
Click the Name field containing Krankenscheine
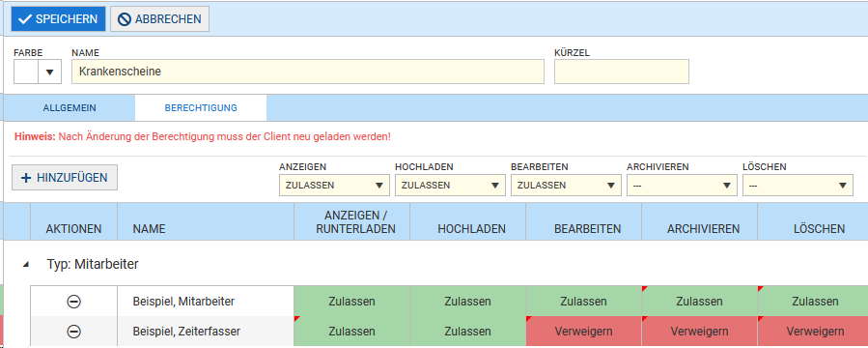coord(308,72)
